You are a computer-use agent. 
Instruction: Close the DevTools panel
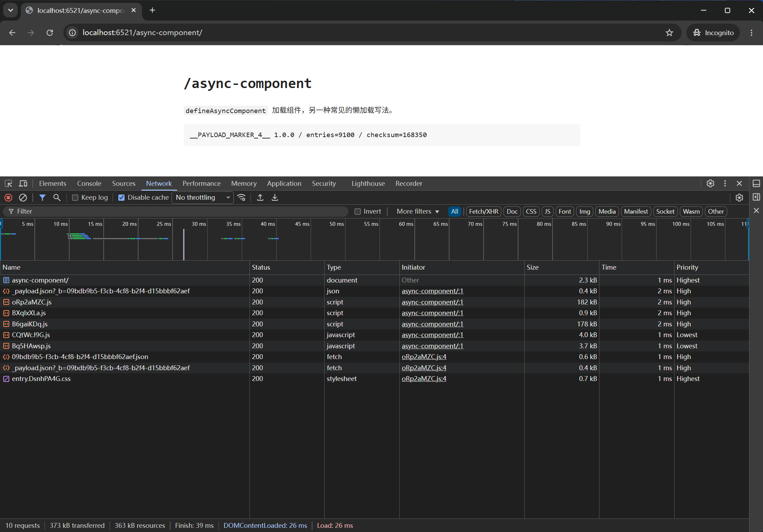(x=739, y=183)
